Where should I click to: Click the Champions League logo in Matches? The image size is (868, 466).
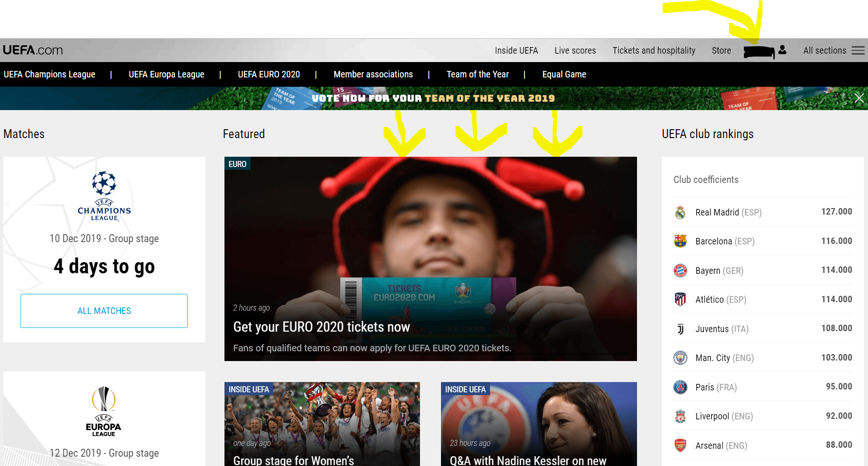pyautogui.click(x=104, y=196)
